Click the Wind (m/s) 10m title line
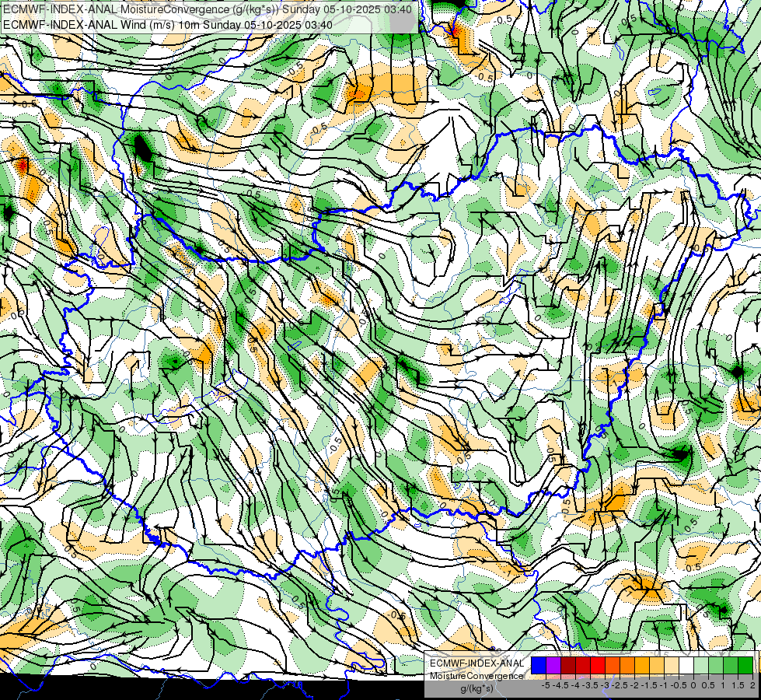 pos(167,25)
